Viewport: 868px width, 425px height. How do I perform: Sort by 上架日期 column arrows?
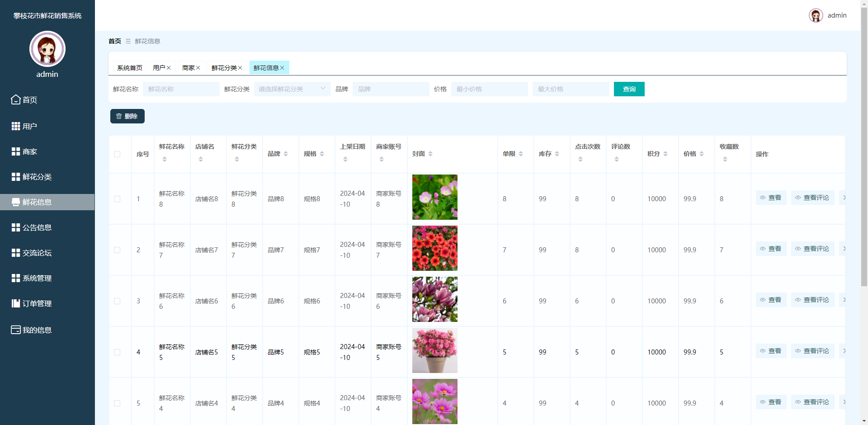coord(345,159)
